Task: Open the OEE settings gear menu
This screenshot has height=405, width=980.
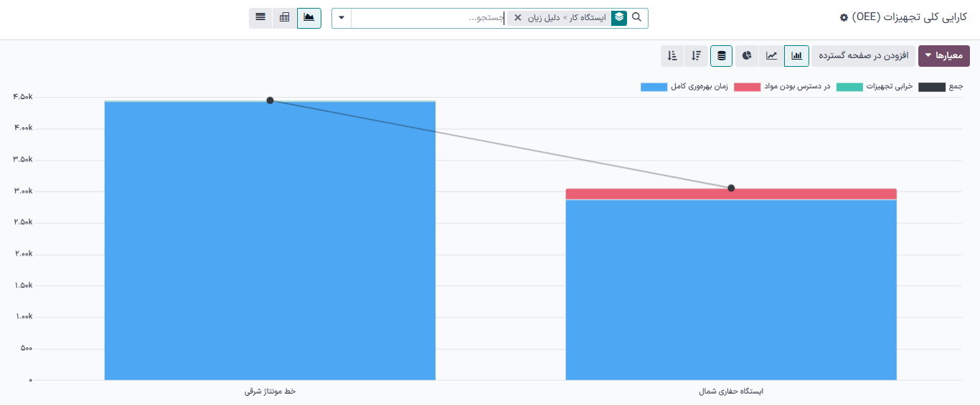Action: (844, 17)
